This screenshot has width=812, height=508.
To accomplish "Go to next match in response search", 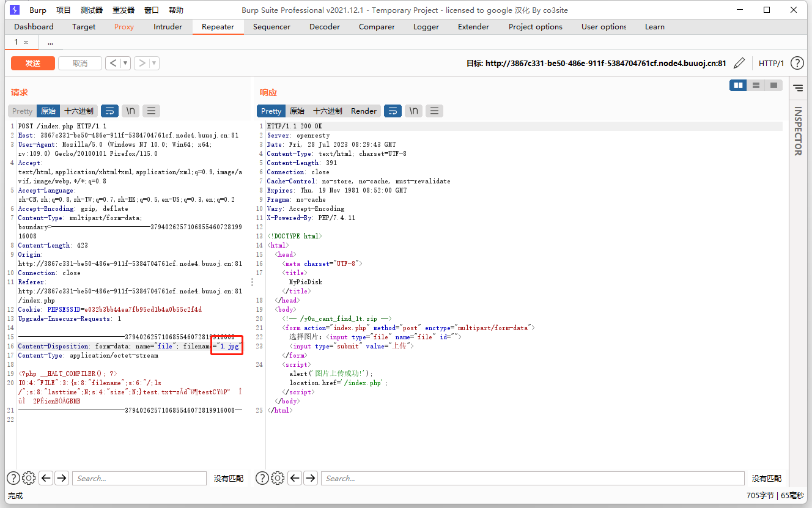I will point(310,478).
